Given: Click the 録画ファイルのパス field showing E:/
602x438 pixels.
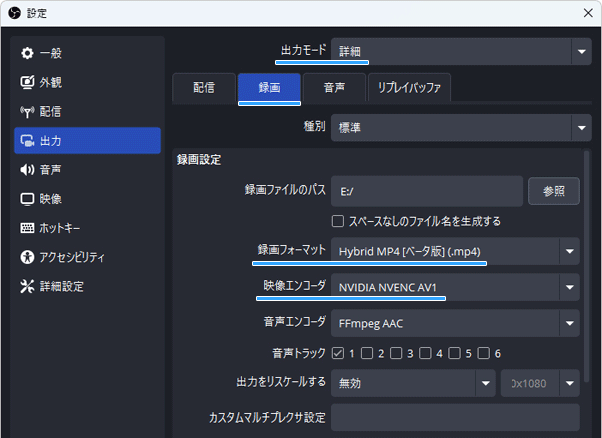Looking at the screenshot, I should pos(427,191).
